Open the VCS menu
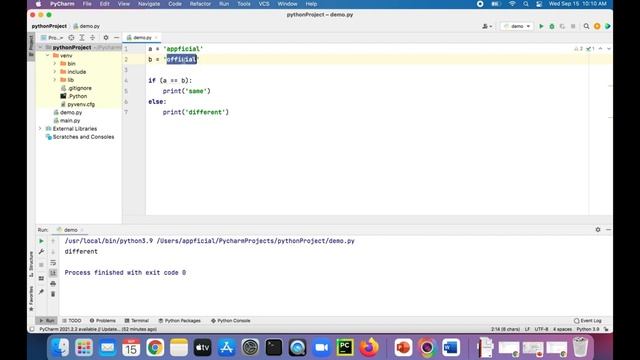 pyautogui.click(x=264, y=4)
